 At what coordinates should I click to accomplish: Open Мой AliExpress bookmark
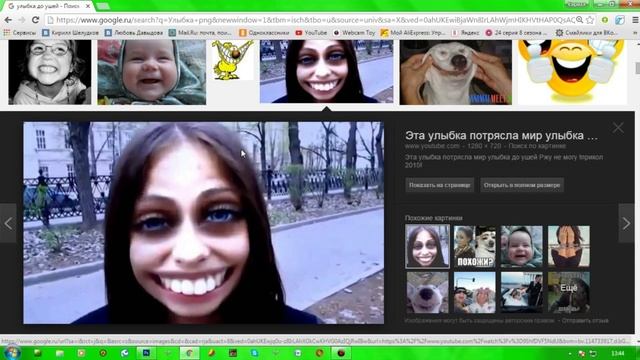[413, 32]
